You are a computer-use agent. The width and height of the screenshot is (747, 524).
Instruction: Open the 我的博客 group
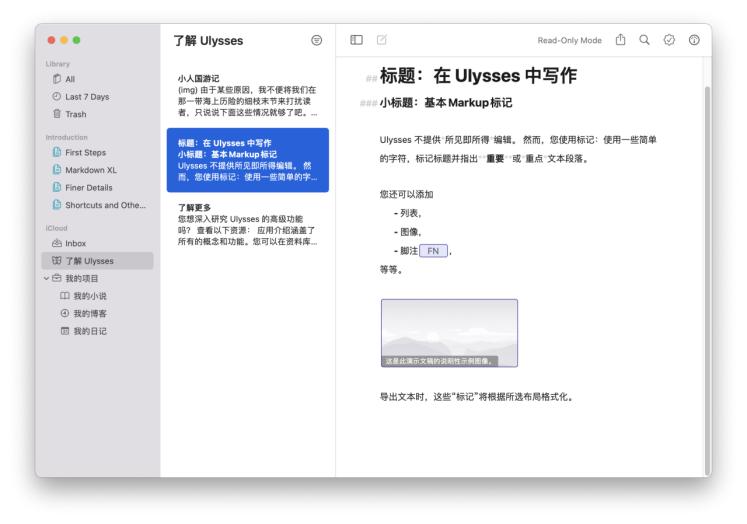(98, 313)
